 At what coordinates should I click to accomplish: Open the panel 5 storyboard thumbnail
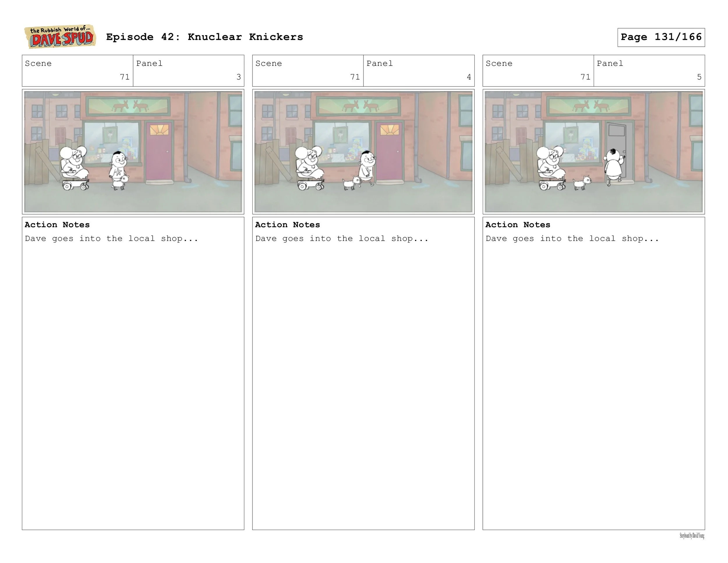pyautogui.click(x=593, y=152)
